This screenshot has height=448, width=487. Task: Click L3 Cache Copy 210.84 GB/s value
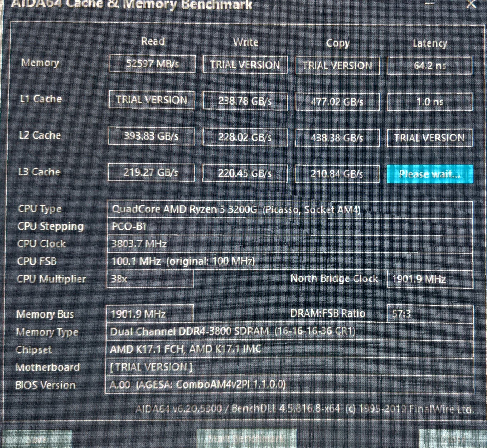(x=337, y=174)
